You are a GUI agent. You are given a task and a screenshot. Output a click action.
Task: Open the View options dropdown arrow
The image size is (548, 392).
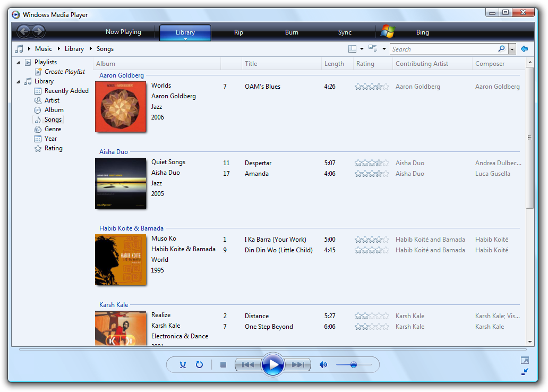pyautogui.click(x=384, y=49)
